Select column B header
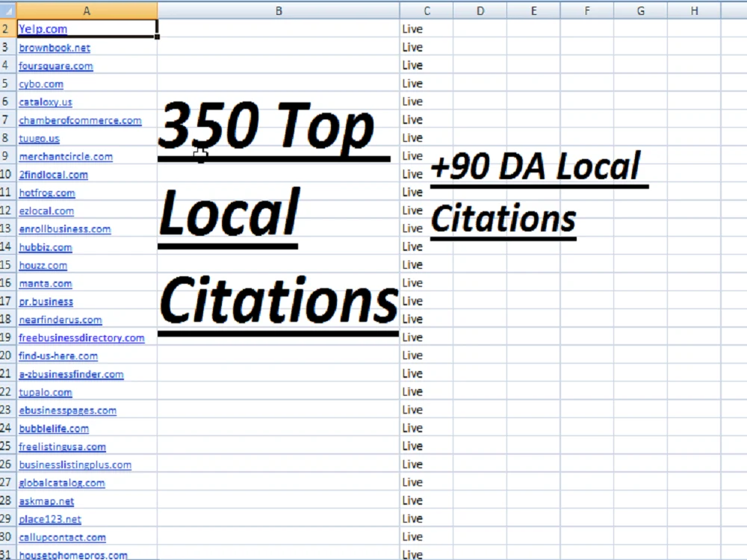The width and height of the screenshot is (747, 560). click(279, 10)
